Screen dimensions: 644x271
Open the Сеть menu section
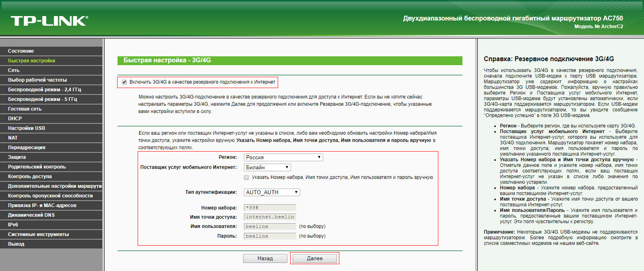coord(51,70)
